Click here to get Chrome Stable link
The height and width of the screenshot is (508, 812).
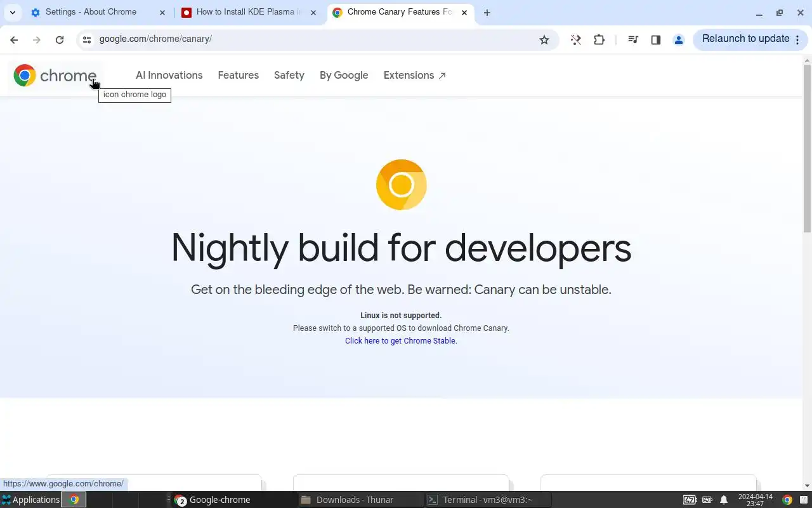(401, 341)
